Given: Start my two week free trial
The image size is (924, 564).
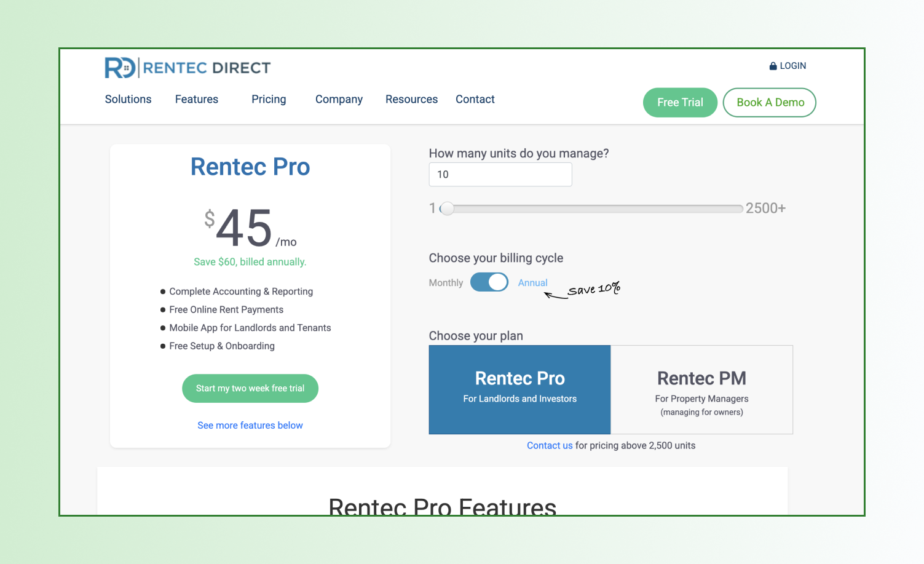Looking at the screenshot, I should 250,389.
